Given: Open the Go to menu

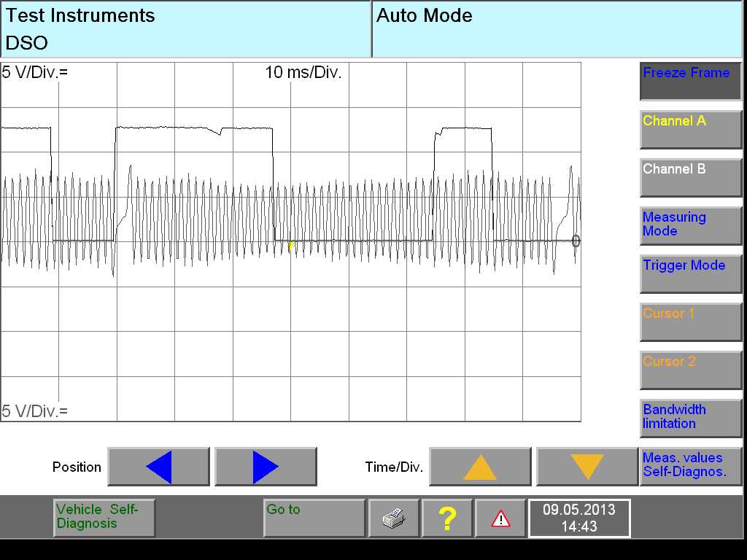Looking at the screenshot, I should tap(314, 518).
